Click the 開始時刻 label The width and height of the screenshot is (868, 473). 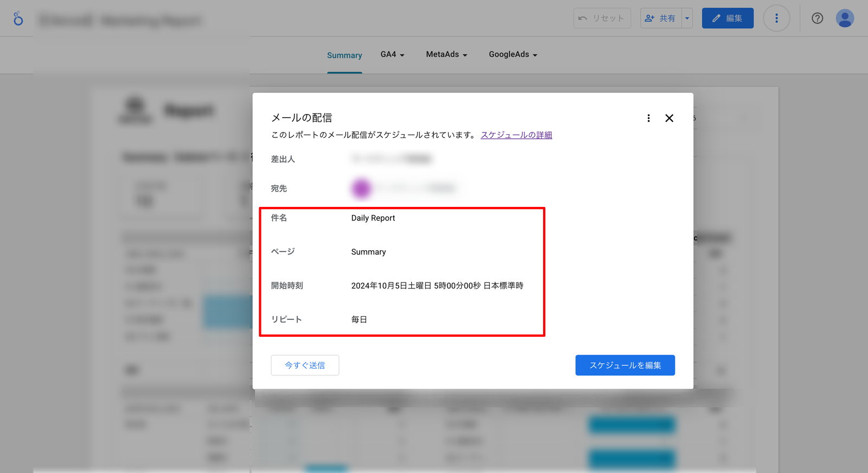[x=287, y=286]
